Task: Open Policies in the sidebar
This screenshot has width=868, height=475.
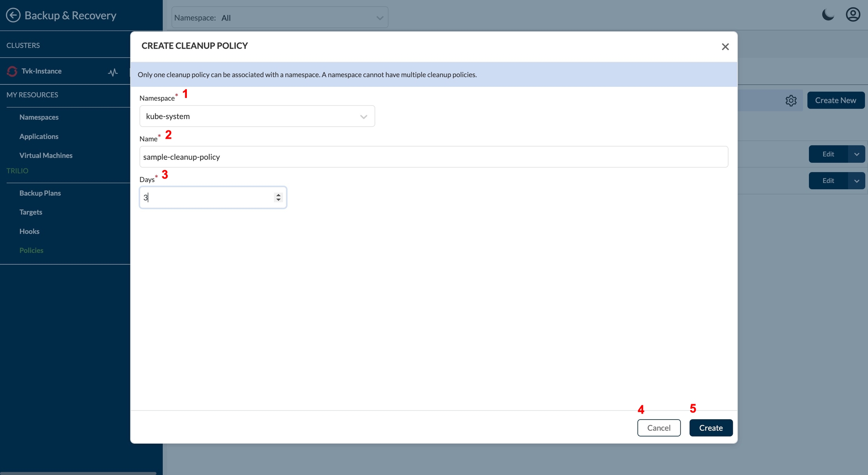Action: tap(31, 250)
